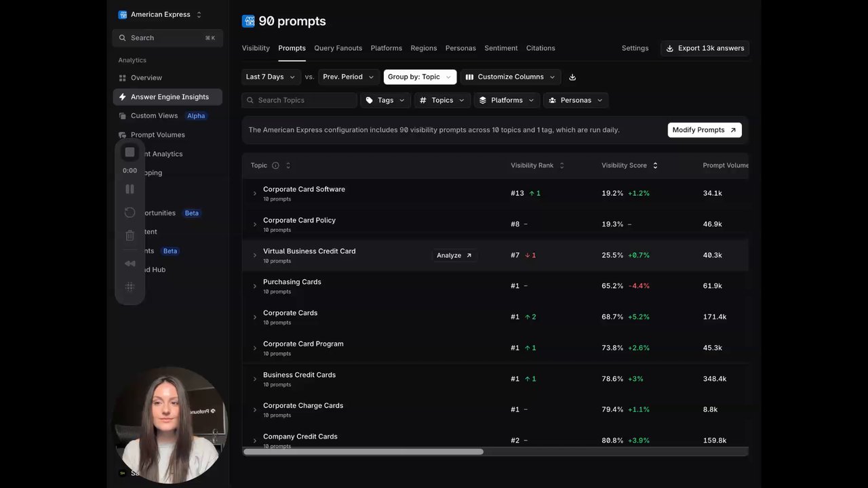The image size is (868, 488).
Task: Click the download icon beside Customize Columns
Action: pos(572,77)
